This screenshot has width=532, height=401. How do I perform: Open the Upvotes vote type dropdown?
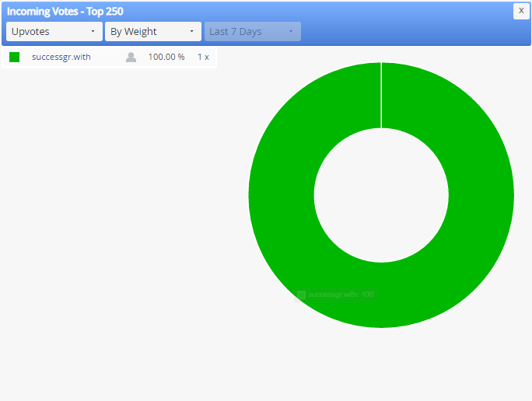(54, 32)
